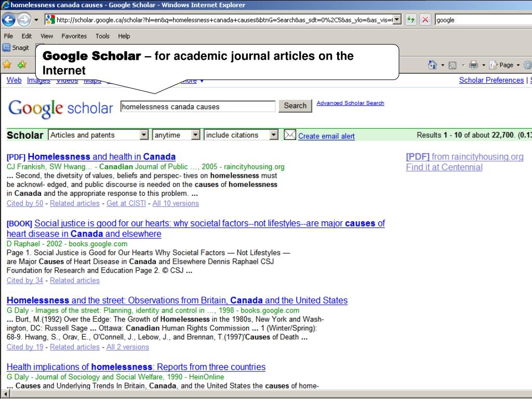Click the Search button
532x399 pixels.
pyautogui.click(x=295, y=106)
